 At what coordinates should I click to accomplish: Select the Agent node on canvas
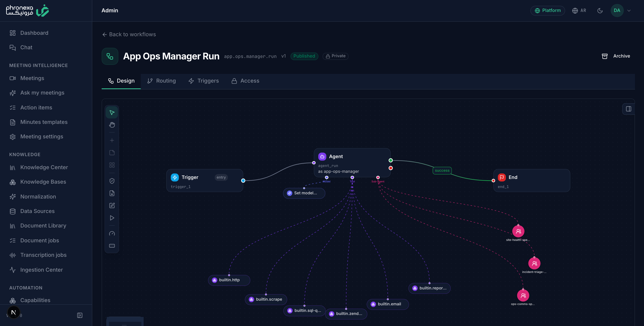pyautogui.click(x=352, y=163)
